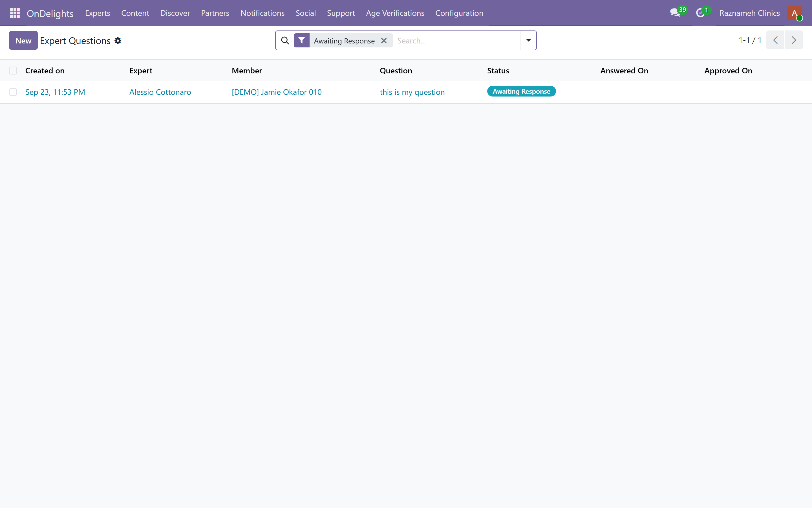Viewport: 812px width, 508px height.
Task: Click the OnDelights app title
Action: pyautogui.click(x=50, y=13)
